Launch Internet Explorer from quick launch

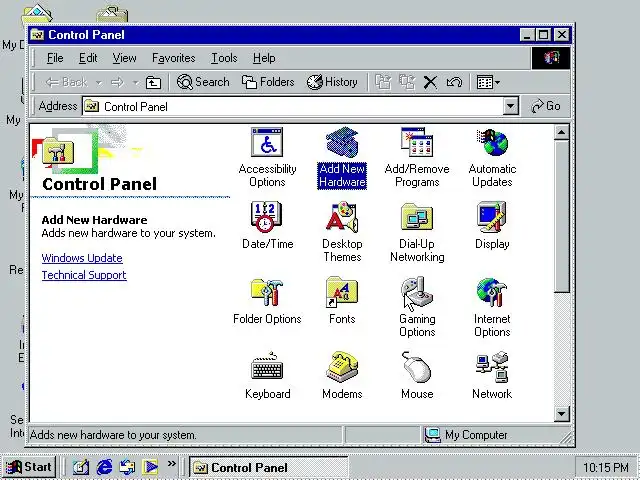[x=104, y=467]
